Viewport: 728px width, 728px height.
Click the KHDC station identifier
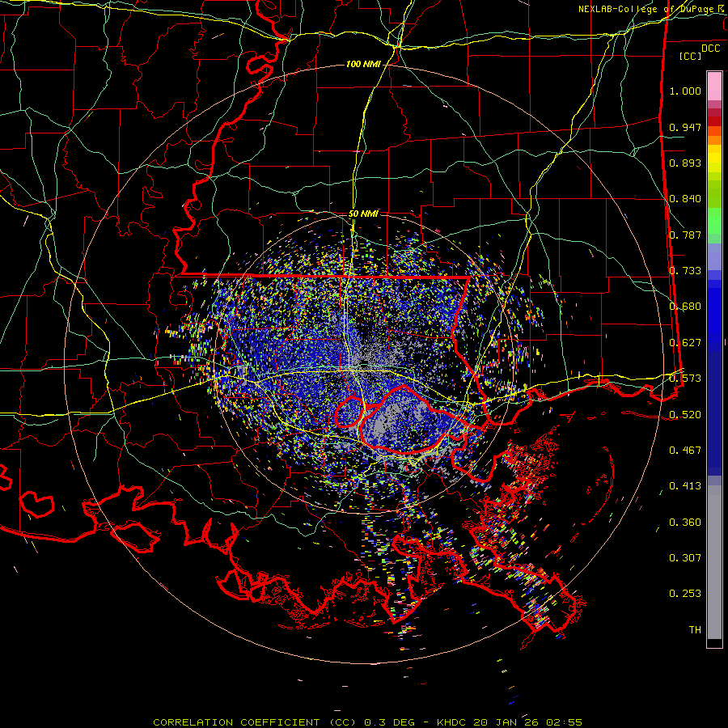452,722
